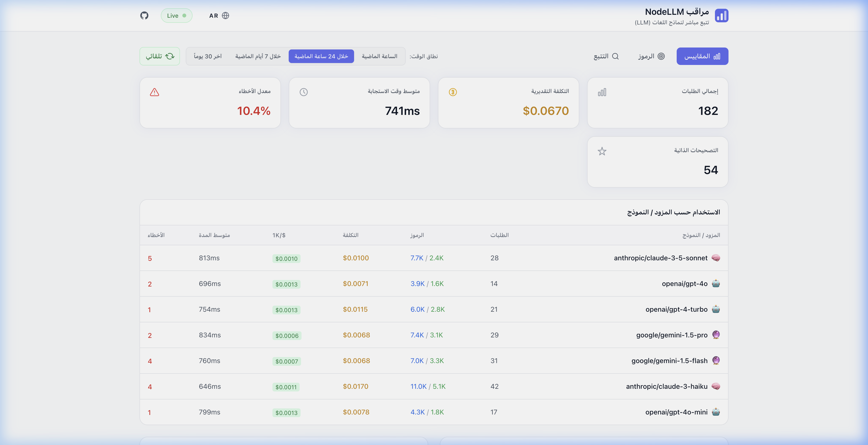Viewport: 868px width, 445px height.
Task: Click the $0.0006 cost badge for gemini-1.5-pro
Action: (x=287, y=335)
